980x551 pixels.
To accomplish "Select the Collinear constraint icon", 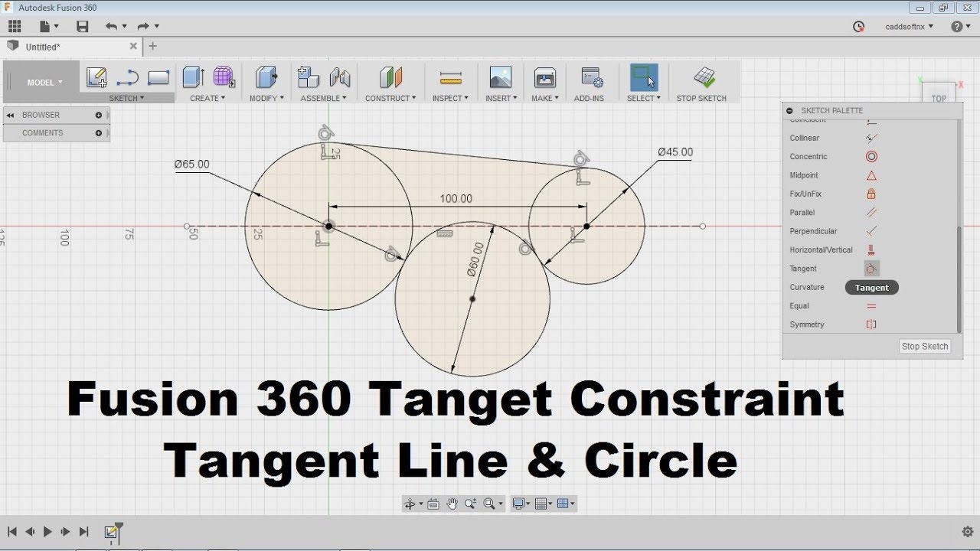I will point(871,139).
